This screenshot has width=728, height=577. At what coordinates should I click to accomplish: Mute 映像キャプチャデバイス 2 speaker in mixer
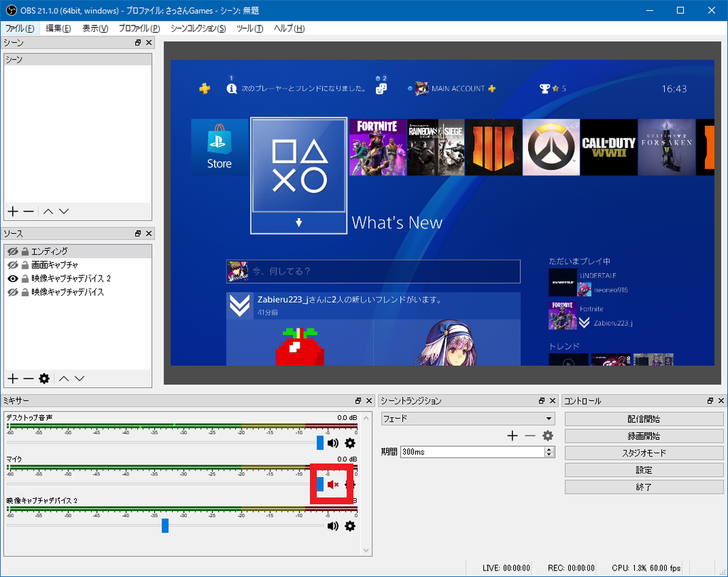tap(333, 526)
